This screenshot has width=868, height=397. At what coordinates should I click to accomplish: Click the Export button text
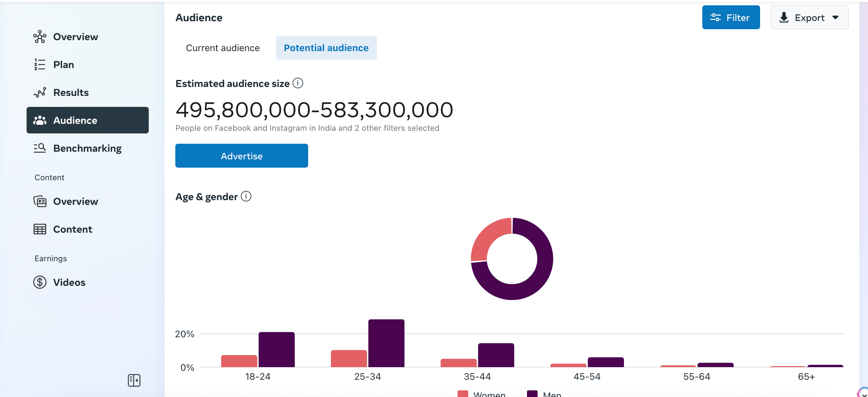[809, 18]
